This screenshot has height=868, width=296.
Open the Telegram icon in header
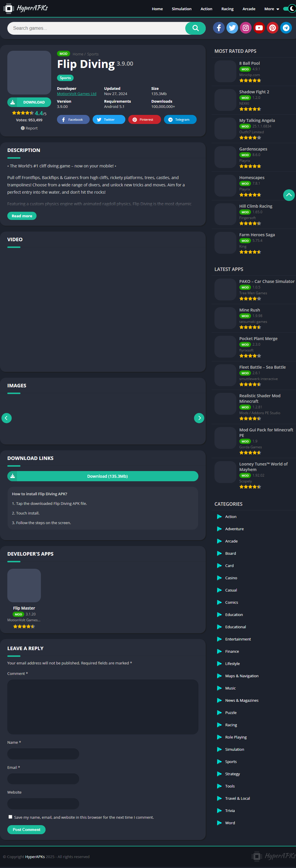coord(286,28)
